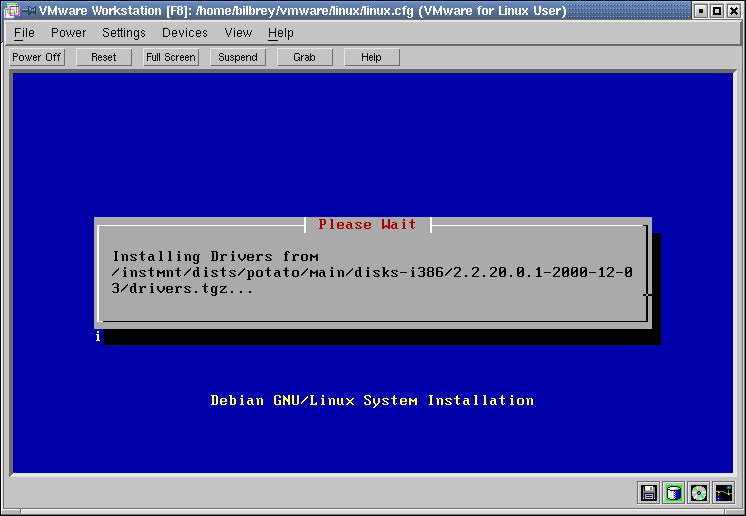The width and height of the screenshot is (746, 516).
Task: Open the View menu
Action: (x=238, y=33)
